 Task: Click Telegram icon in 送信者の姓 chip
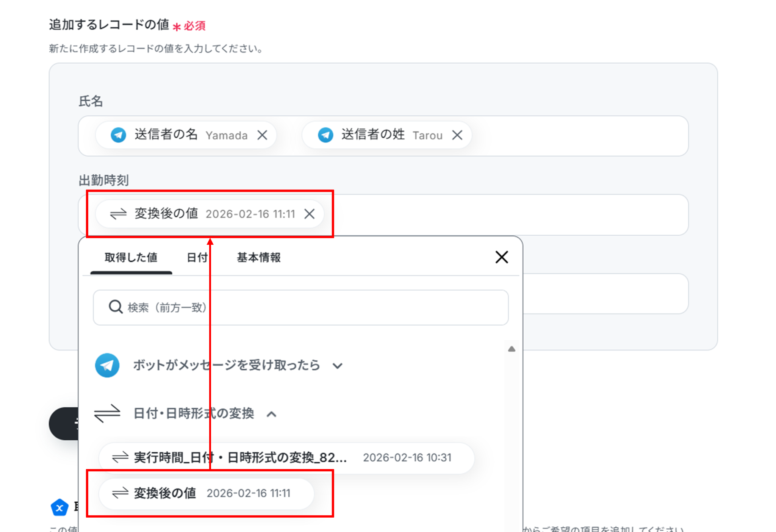pyautogui.click(x=325, y=135)
